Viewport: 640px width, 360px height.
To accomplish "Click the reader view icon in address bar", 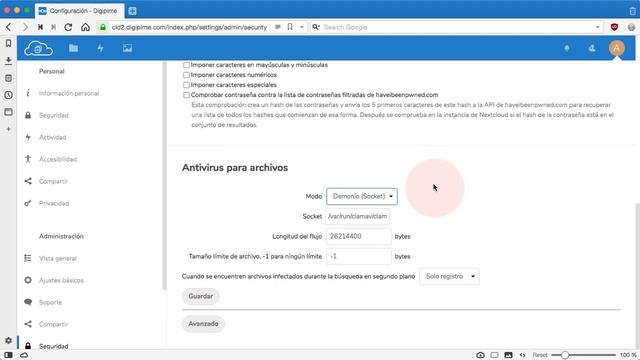I will coord(278,27).
